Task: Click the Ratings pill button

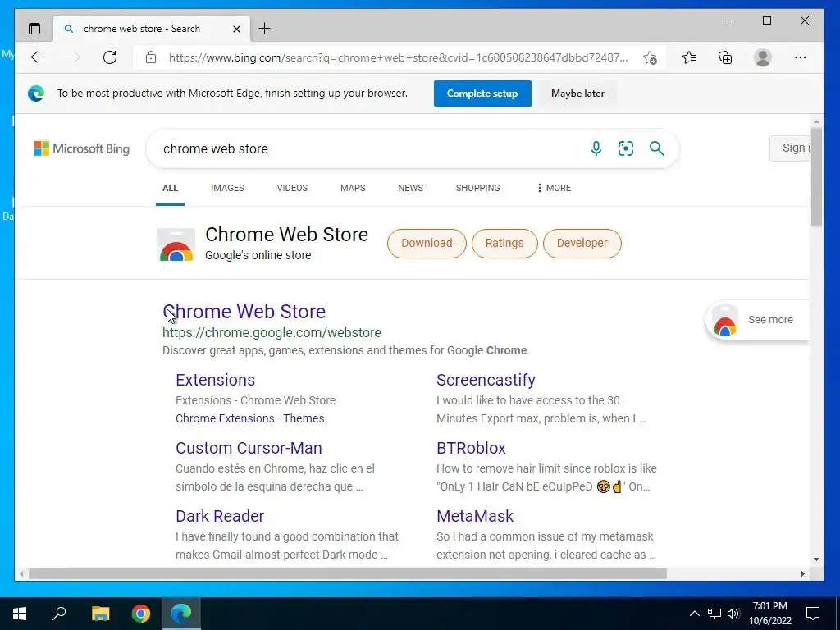Action: click(x=504, y=243)
